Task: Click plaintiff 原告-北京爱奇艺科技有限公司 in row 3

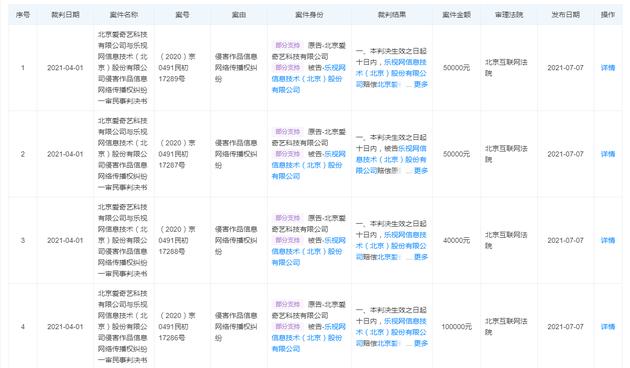Action: click(x=309, y=223)
